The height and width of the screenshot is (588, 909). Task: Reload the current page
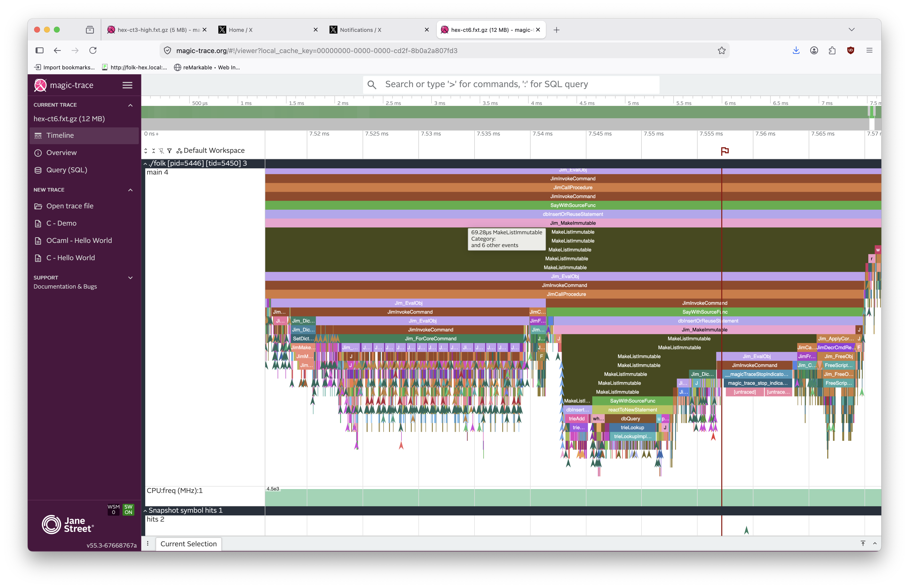(93, 50)
